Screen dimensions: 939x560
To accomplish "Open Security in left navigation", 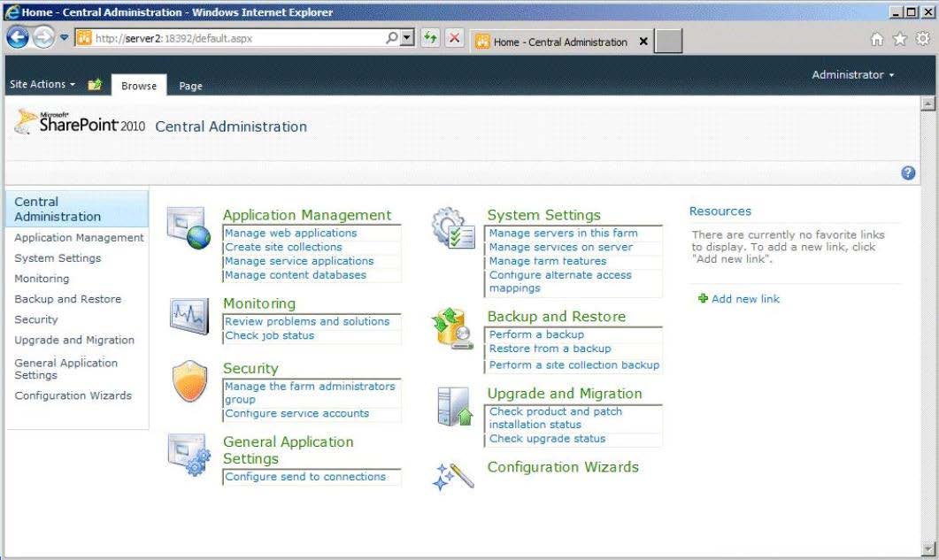I will click(36, 319).
